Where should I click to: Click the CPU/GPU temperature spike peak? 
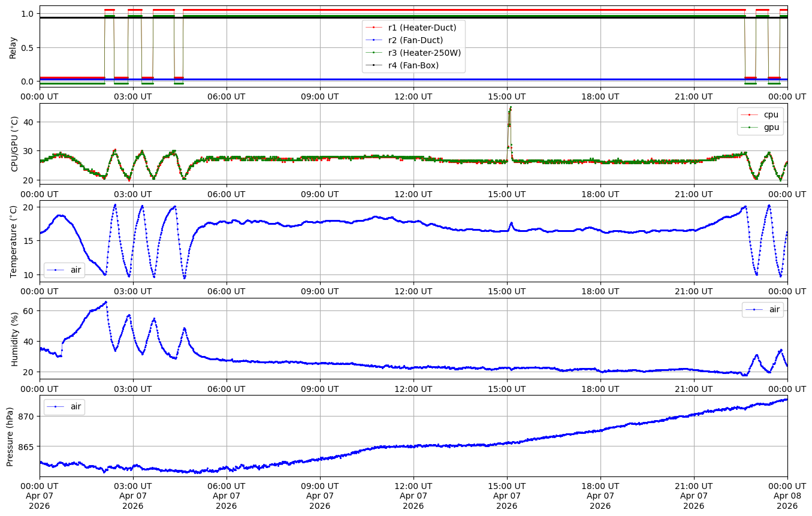pyautogui.click(x=511, y=108)
